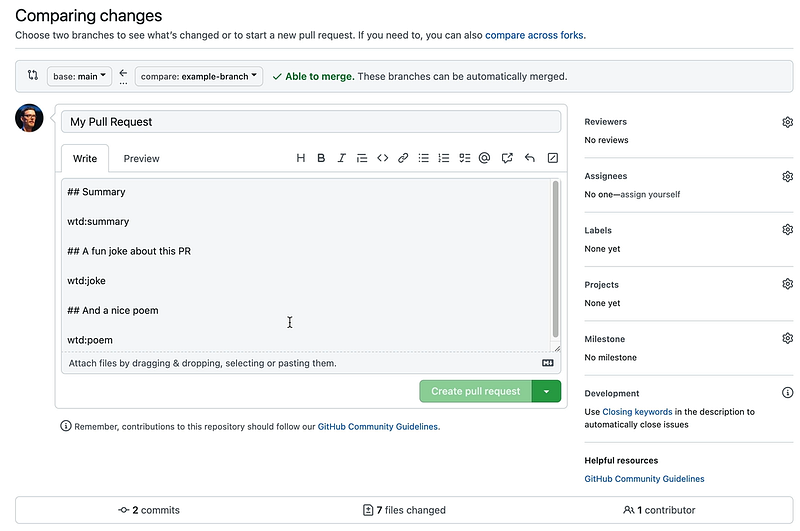Open slash commands icon in toolbar
The image size is (800, 531).
(x=553, y=158)
